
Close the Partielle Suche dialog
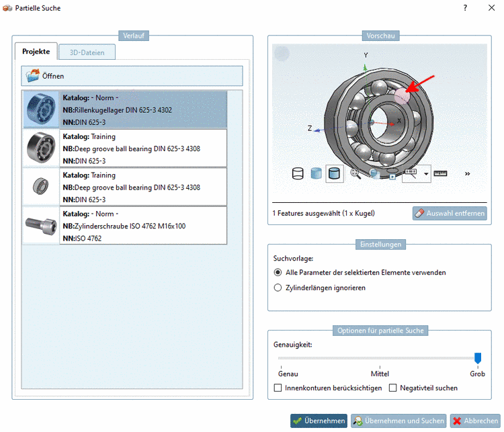491,7
